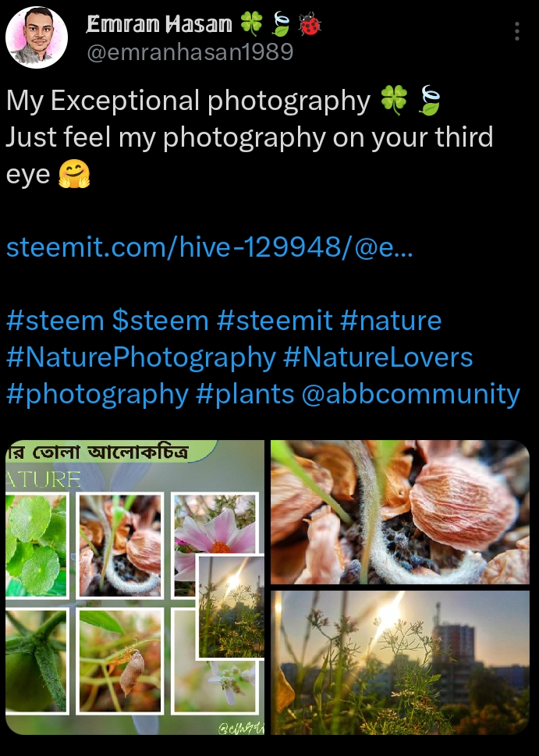Tap the #steem hashtag
Screen dimensions: 539x756
click(x=55, y=321)
